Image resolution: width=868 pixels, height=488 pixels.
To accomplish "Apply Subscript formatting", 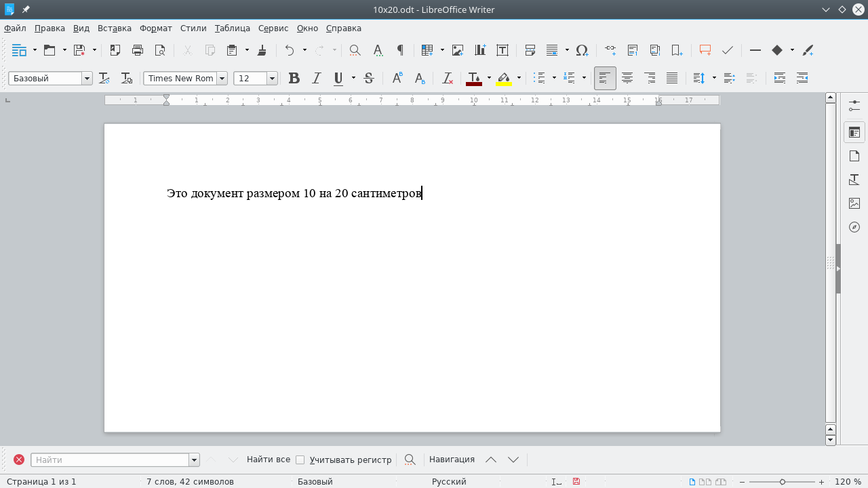I will [420, 79].
